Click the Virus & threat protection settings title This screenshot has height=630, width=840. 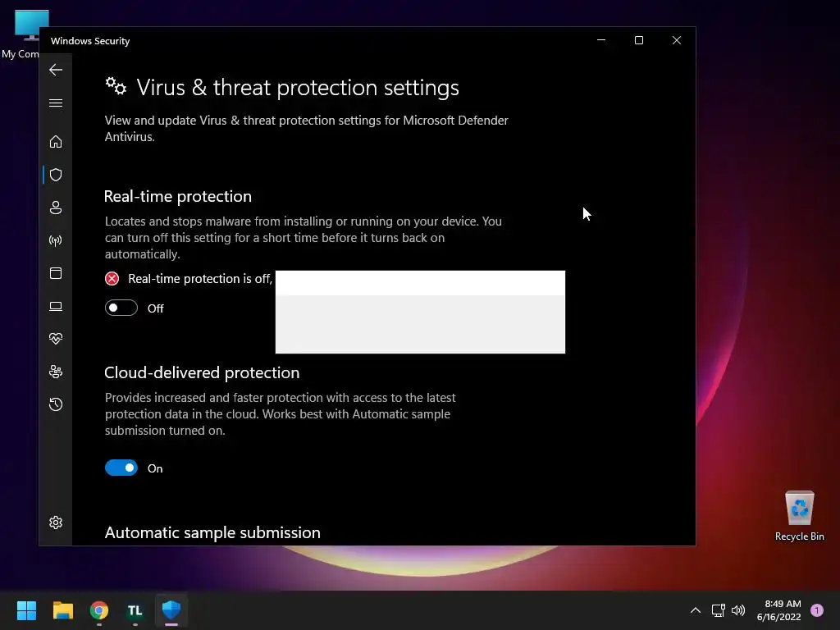tap(298, 87)
